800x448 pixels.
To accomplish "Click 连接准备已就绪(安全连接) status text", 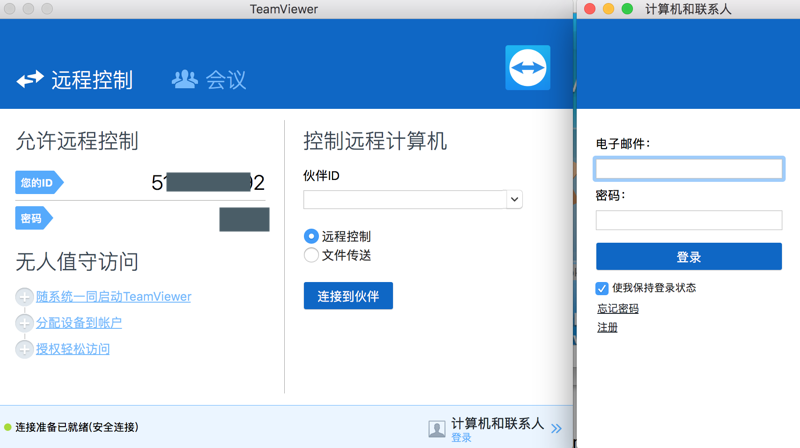I will tap(77, 427).
